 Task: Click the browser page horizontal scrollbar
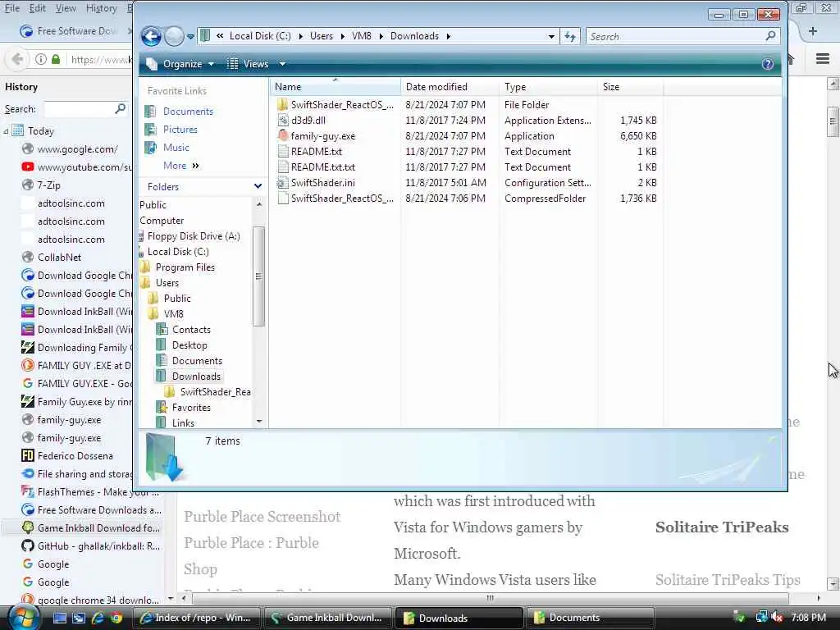[490, 598]
